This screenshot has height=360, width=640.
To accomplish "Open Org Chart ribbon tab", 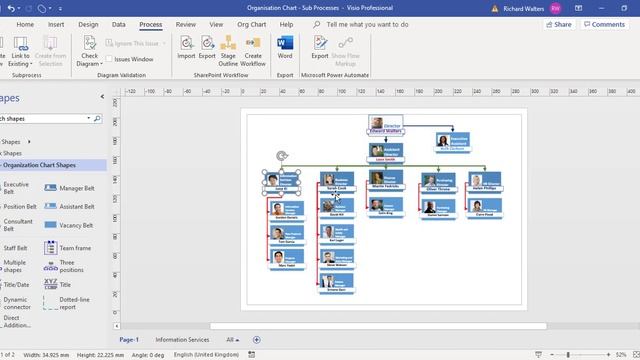I will (251, 24).
